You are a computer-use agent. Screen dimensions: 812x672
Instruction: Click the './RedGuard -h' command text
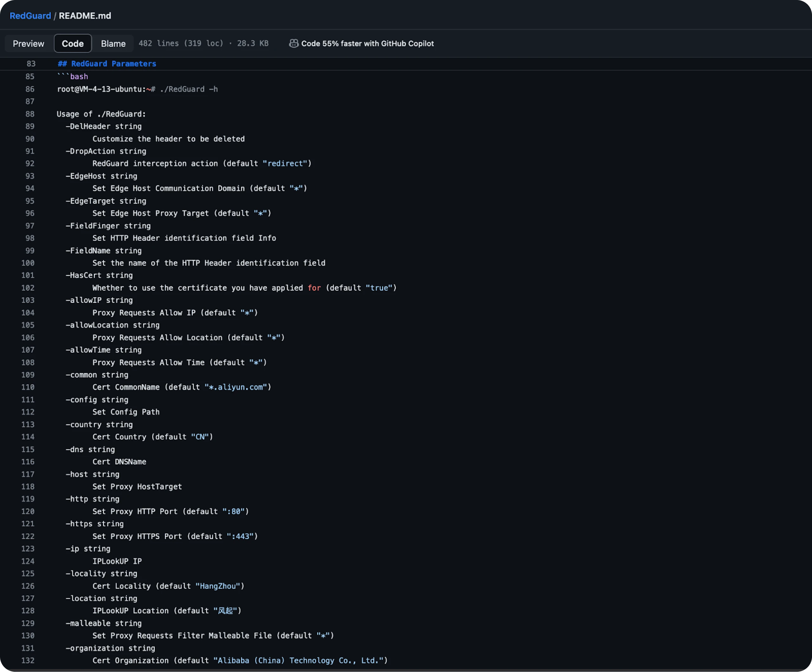[189, 89]
